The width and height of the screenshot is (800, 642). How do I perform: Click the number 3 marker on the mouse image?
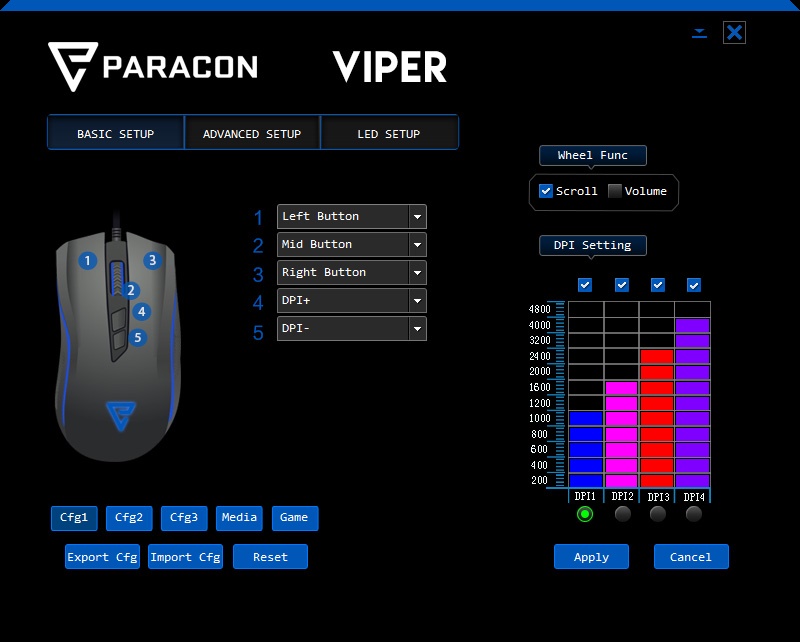pos(152,260)
